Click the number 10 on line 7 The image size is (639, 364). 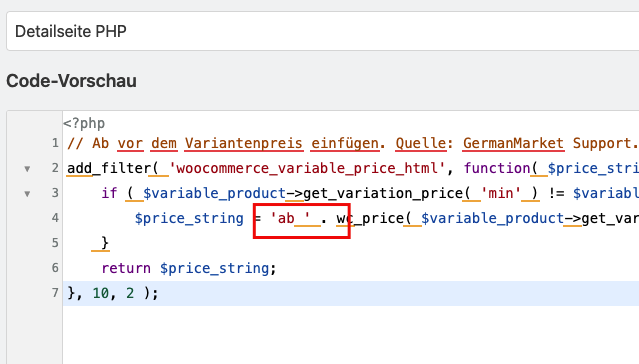point(101,293)
